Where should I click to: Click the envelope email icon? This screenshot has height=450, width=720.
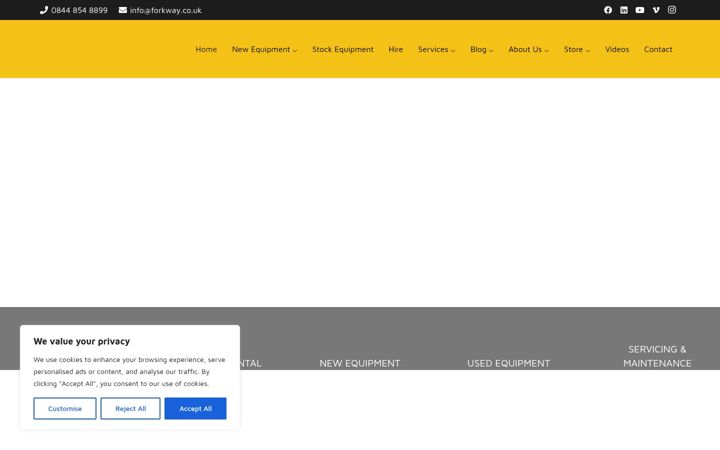click(123, 10)
